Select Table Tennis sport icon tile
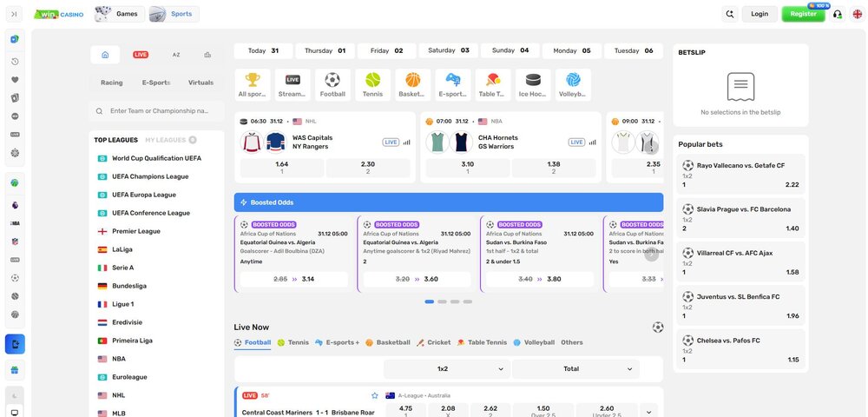Viewport: 868px width, 417px height. point(493,85)
